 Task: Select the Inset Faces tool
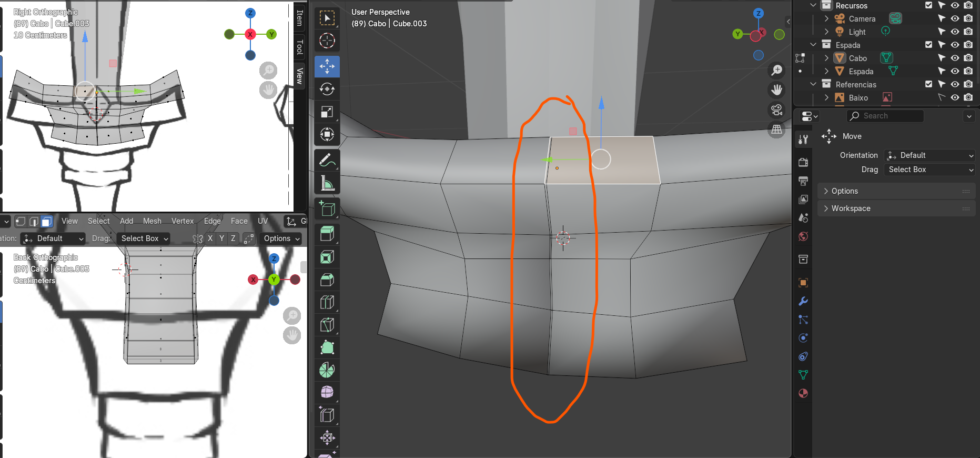click(x=327, y=257)
